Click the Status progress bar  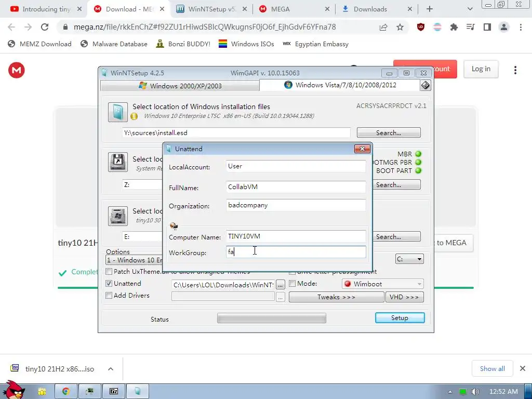click(271, 318)
